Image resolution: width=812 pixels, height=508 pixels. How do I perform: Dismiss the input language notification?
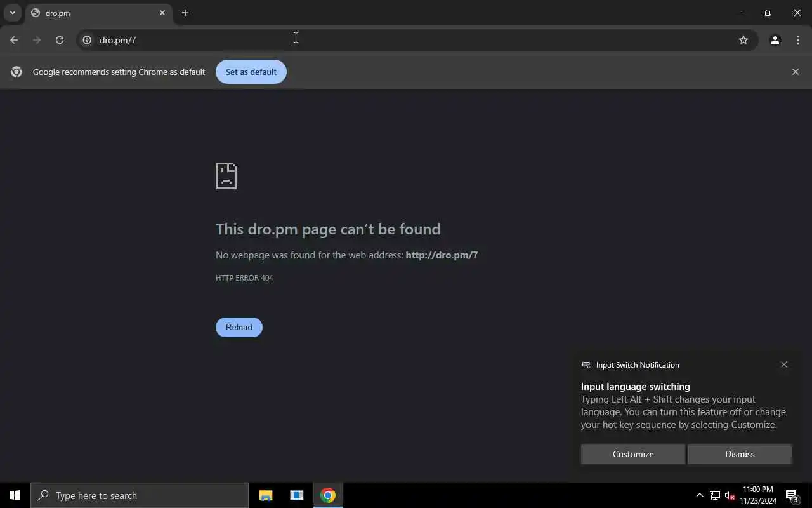(740, 454)
